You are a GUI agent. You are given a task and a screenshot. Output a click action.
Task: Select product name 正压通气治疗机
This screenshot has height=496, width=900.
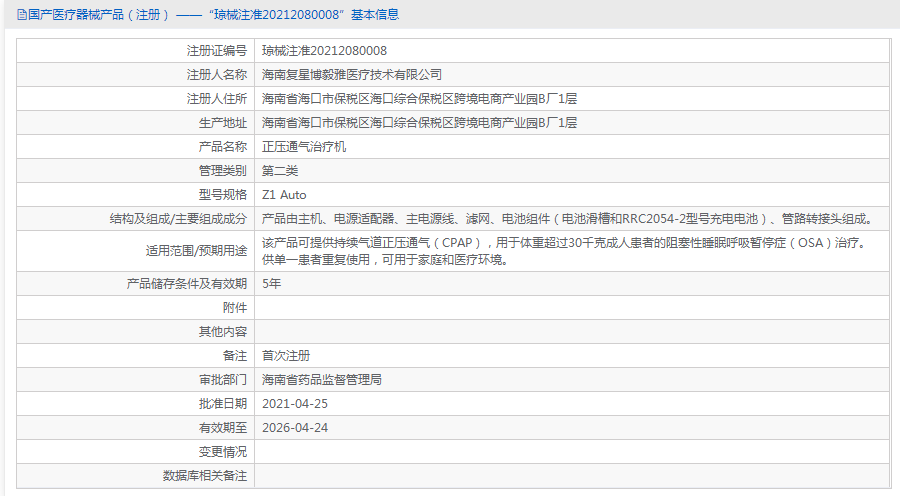click(x=304, y=148)
